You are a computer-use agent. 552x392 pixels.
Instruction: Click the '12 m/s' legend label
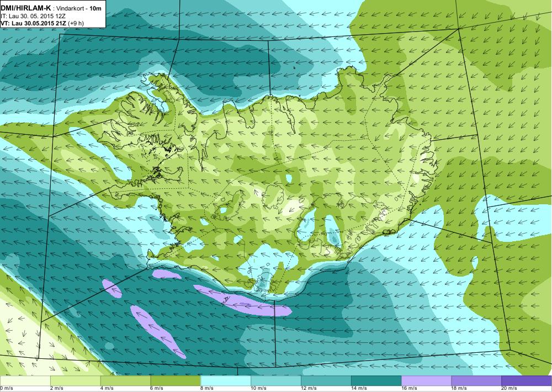tap(309, 389)
